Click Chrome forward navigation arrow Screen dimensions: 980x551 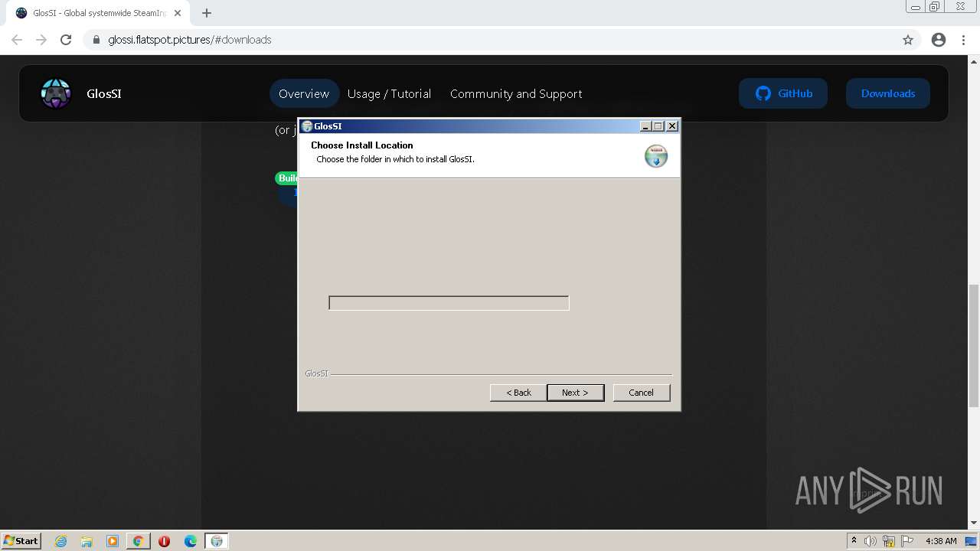pyautogui.click(x=41, y=40)
